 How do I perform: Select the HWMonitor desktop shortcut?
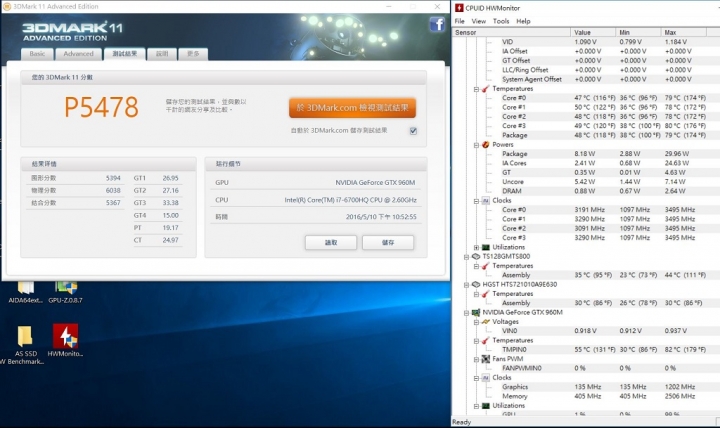pyautogui.click(x=65, y=340)
